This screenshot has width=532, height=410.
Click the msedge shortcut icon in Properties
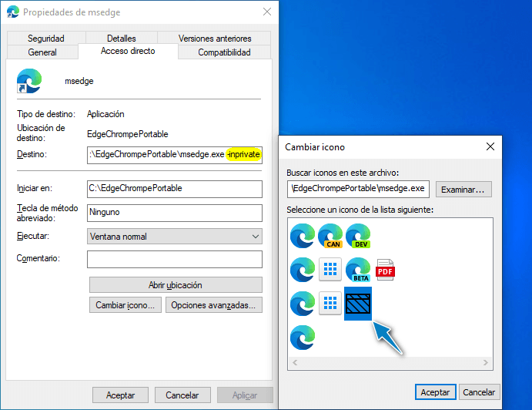point(29,81)
